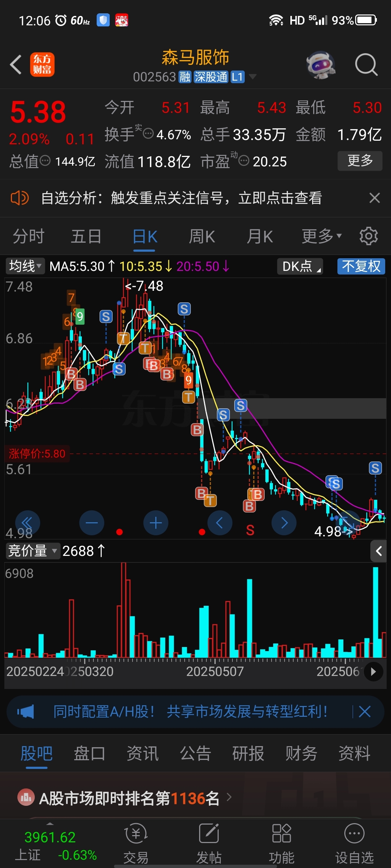The width and height of the screenshot is (391, 868).
Task: Tap 森马服饰 stock name title
Action: (195, 57)
